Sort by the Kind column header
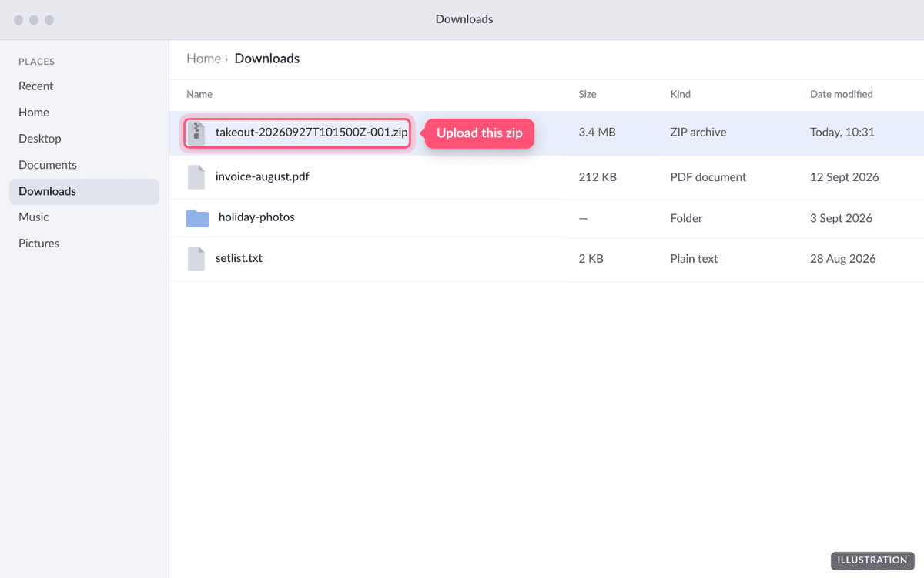 tap(681, 94)
